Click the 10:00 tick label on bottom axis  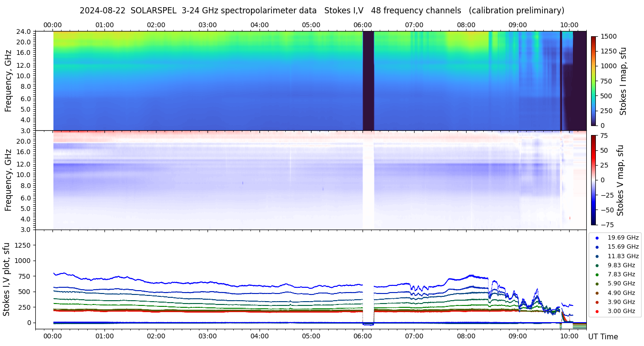(x=569, y=336)
